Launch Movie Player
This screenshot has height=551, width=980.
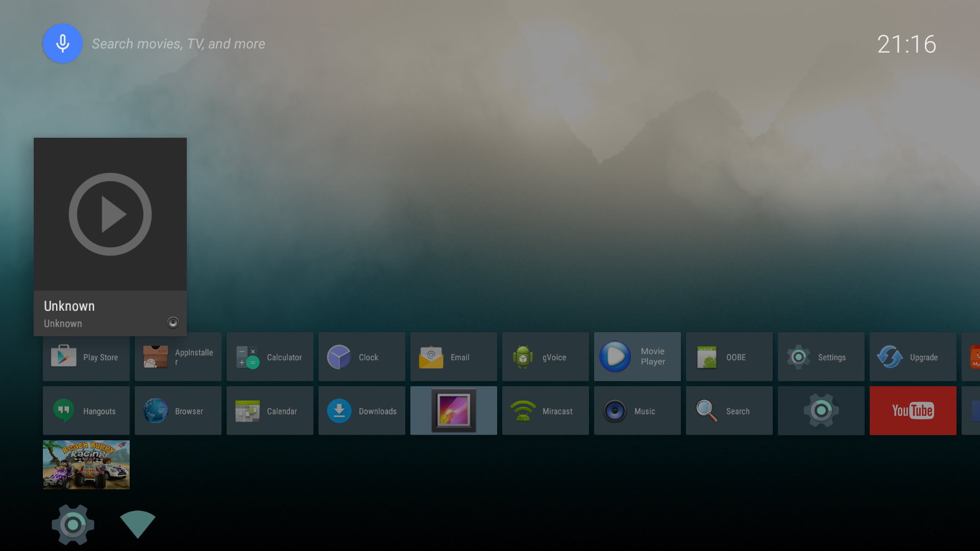click(x=638, y=357)
